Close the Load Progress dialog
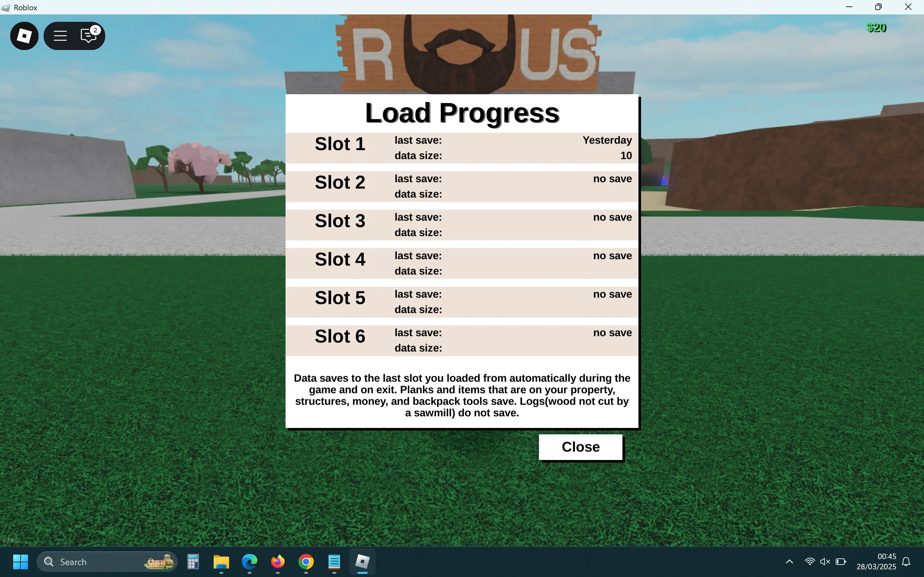Image resolution: width=924 pixels, height=577 pixels. (580, 447)
